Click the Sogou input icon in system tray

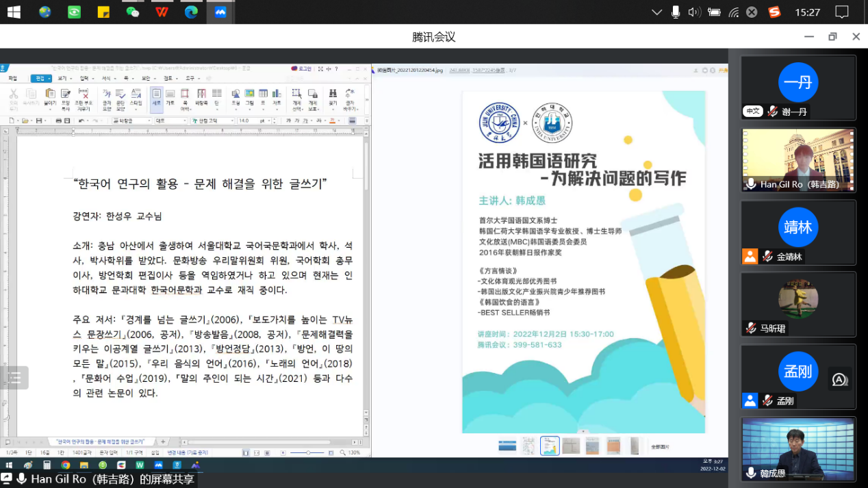click(x=774, y=12)
